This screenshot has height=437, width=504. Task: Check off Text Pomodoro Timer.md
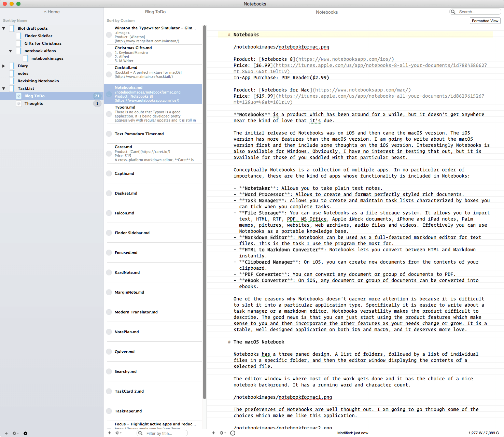tap(109, 134)
